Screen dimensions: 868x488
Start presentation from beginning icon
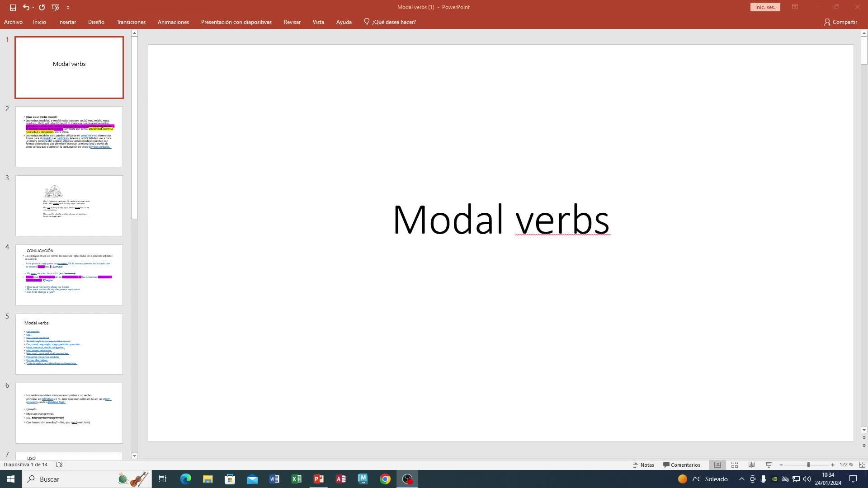55,7
